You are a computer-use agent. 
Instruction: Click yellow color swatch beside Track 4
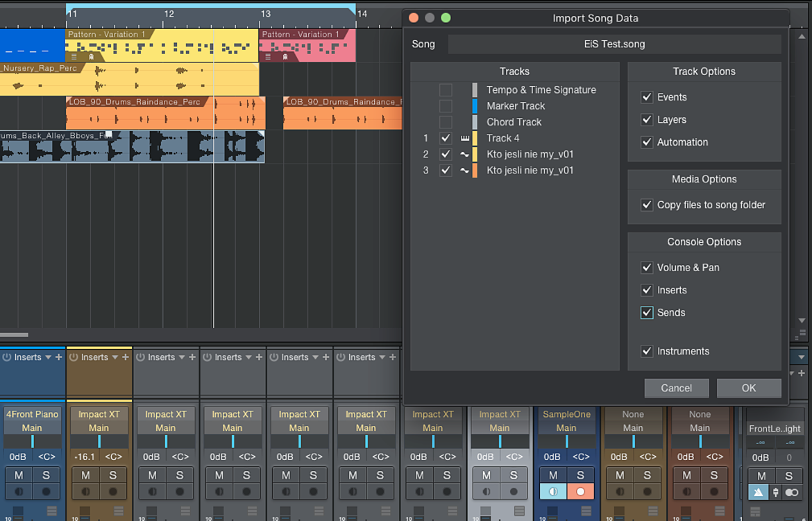(475, 138)
